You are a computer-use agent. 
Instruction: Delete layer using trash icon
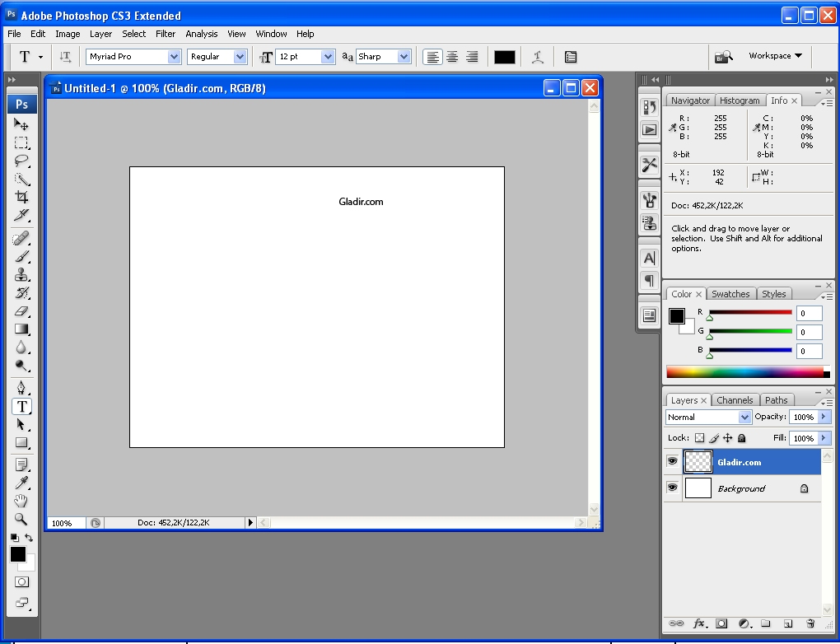tap(810, 624)
